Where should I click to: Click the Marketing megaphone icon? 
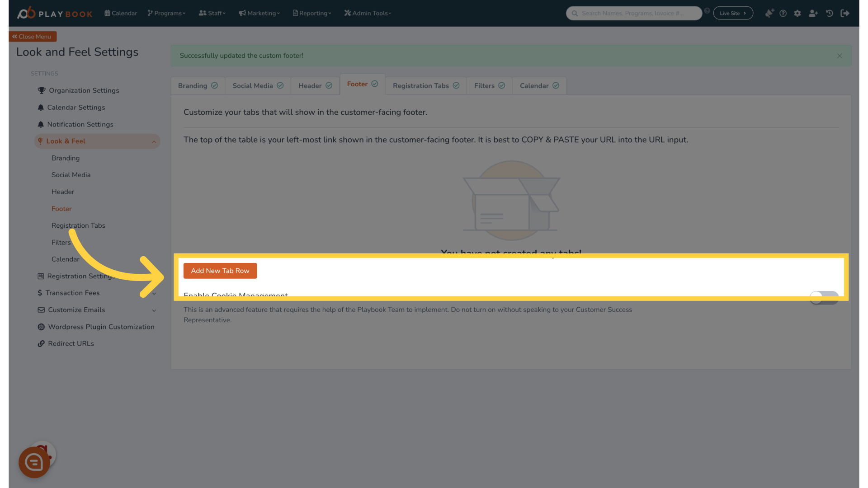[243, 13]
